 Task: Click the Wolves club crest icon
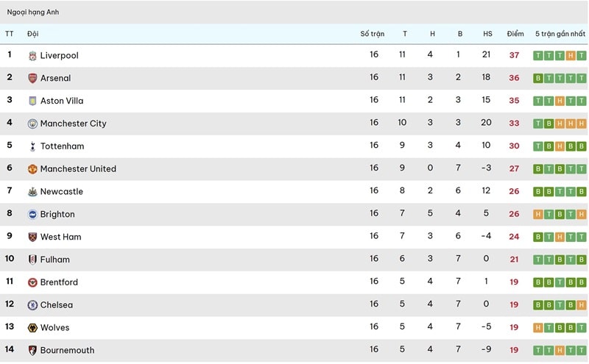point(32,328)
